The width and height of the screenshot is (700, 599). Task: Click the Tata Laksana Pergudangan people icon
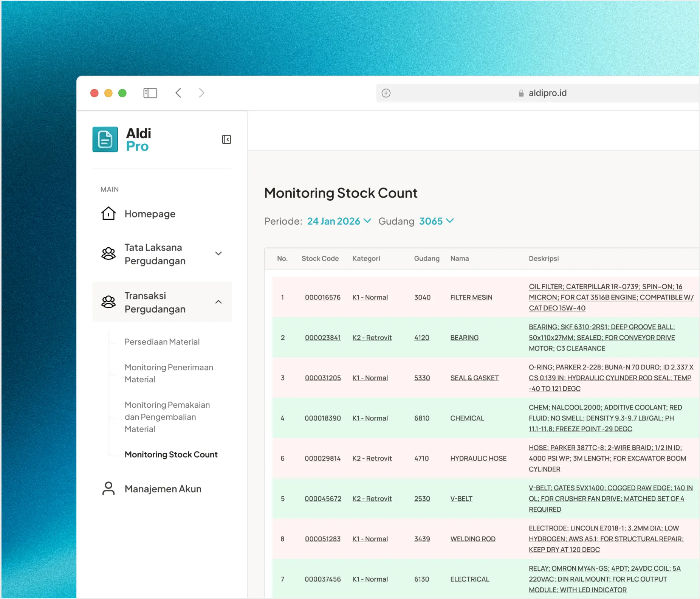click(108, 253)
